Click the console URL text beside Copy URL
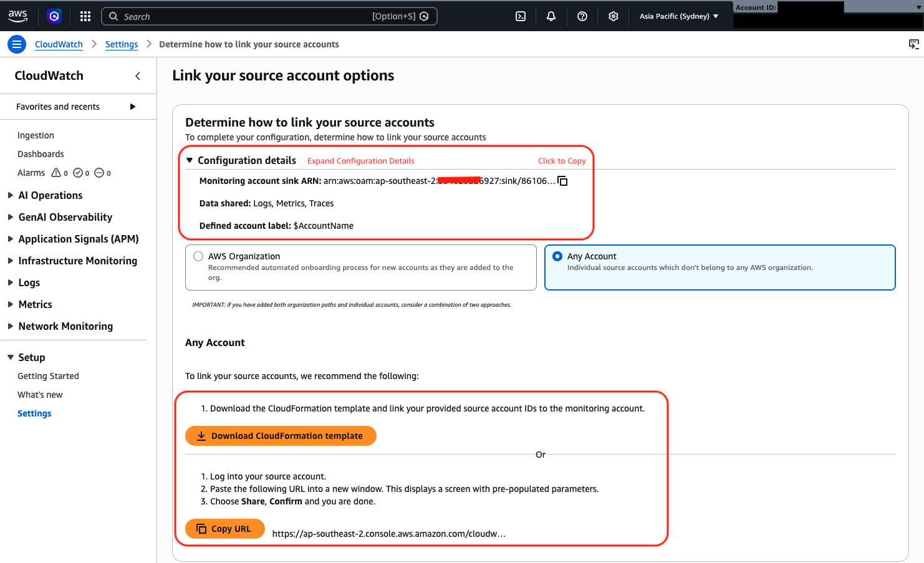This screenshot has height=563, width=924. [x=388, y=534]
